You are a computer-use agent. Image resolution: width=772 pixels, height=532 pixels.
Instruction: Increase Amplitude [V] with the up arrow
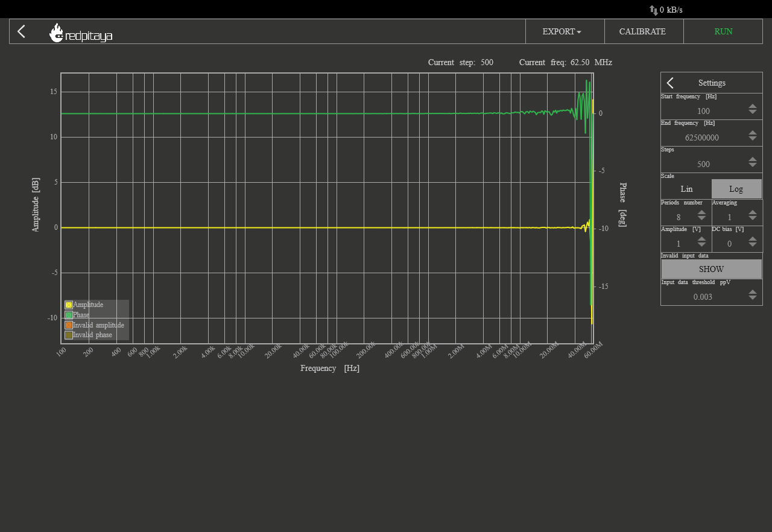(x=701, y=239)
